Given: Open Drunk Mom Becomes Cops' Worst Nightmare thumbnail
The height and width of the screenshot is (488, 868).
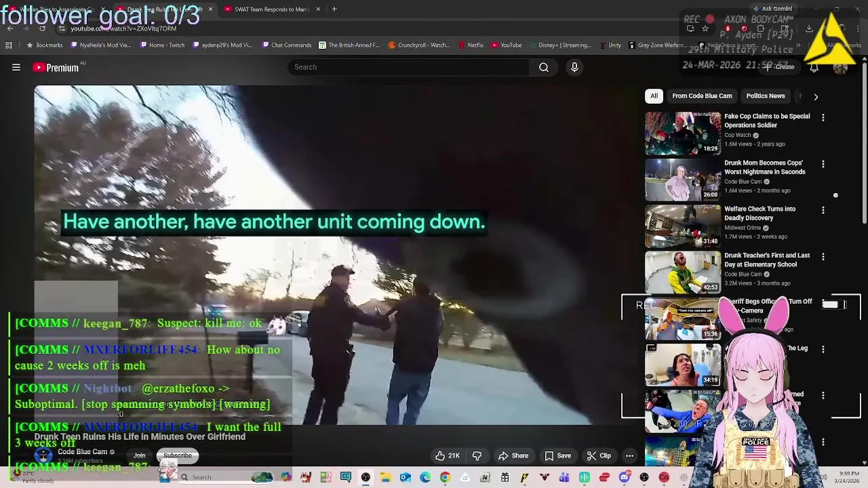Looking at the screenshot, I should pos(683,180).
